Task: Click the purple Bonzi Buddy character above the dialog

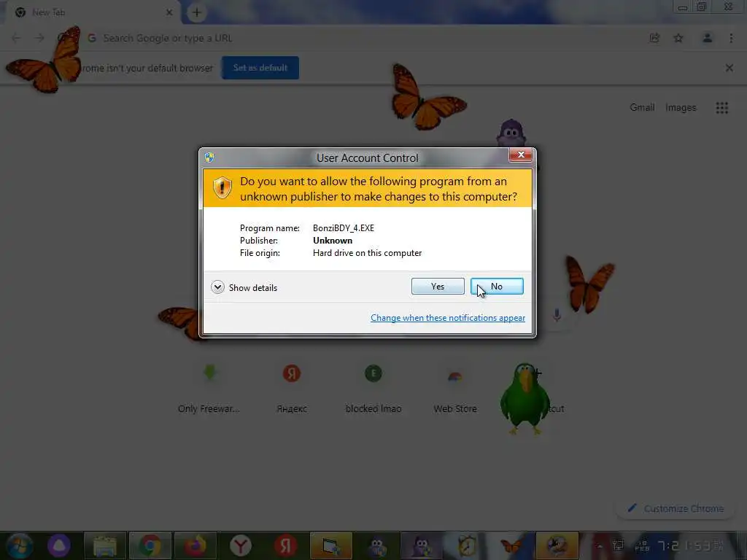Action: coord(511,133)
